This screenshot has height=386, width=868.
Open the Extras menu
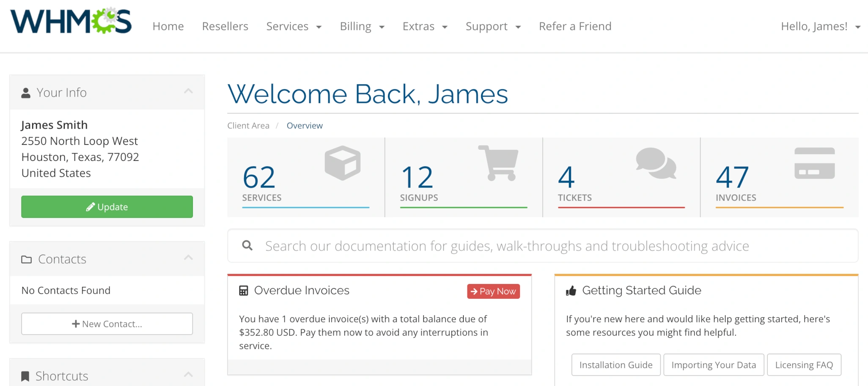point(425,26)
